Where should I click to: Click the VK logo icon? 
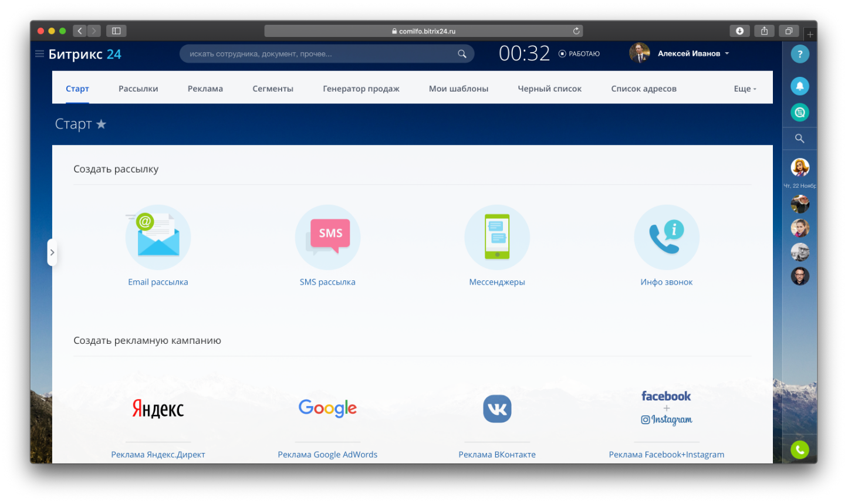(497, 409)
